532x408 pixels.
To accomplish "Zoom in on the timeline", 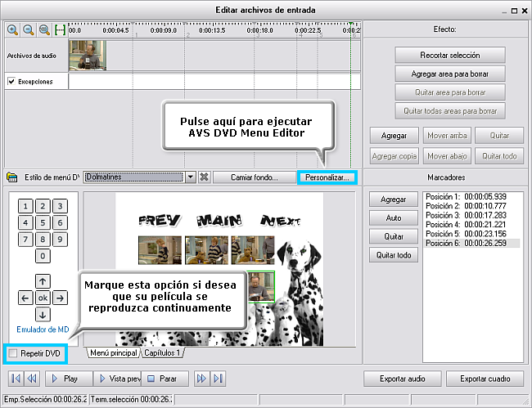I will click(x=12, y=29).
